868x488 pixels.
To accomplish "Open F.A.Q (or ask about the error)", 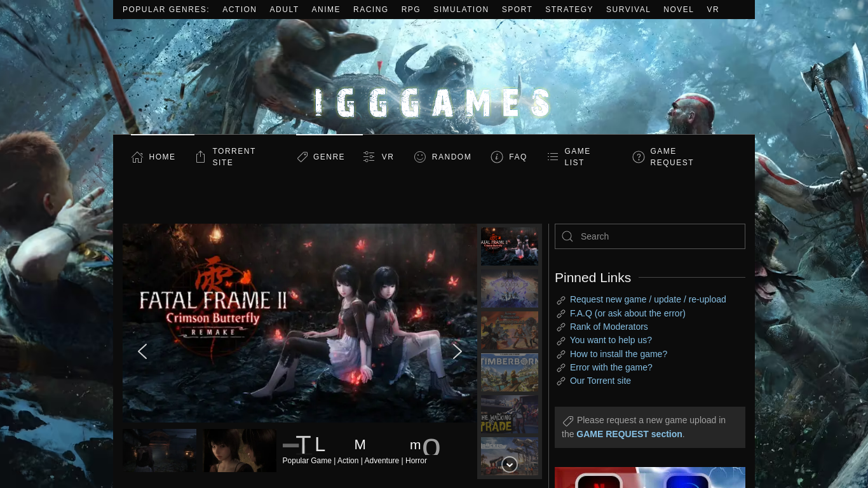I will click(x=628, y=313).
